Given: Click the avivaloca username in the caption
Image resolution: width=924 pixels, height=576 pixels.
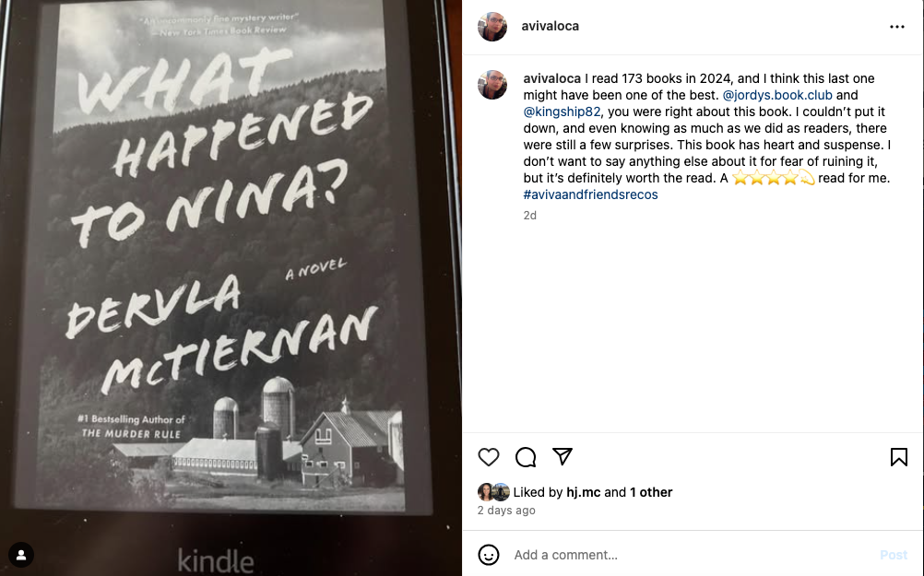Looking at the screenshot, I should tap(552, 78).
